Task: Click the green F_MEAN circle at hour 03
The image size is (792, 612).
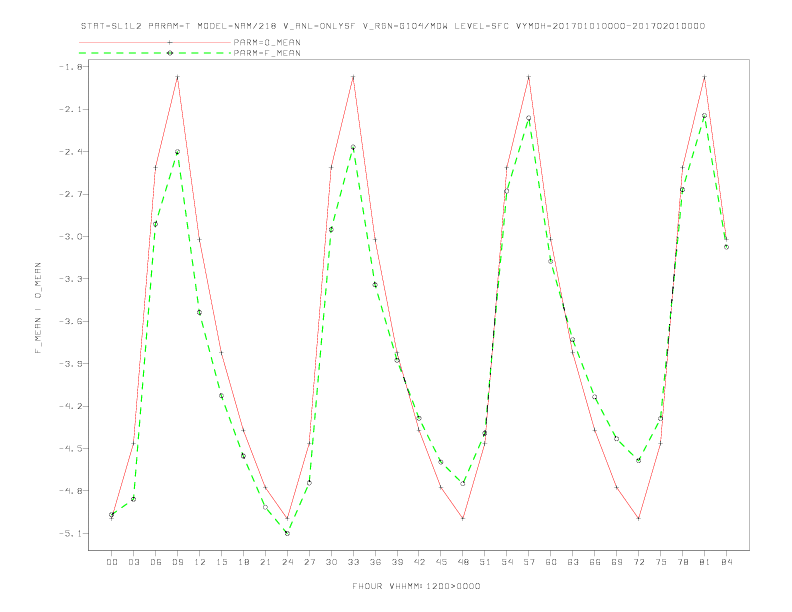Action: [x=133, y=499]
